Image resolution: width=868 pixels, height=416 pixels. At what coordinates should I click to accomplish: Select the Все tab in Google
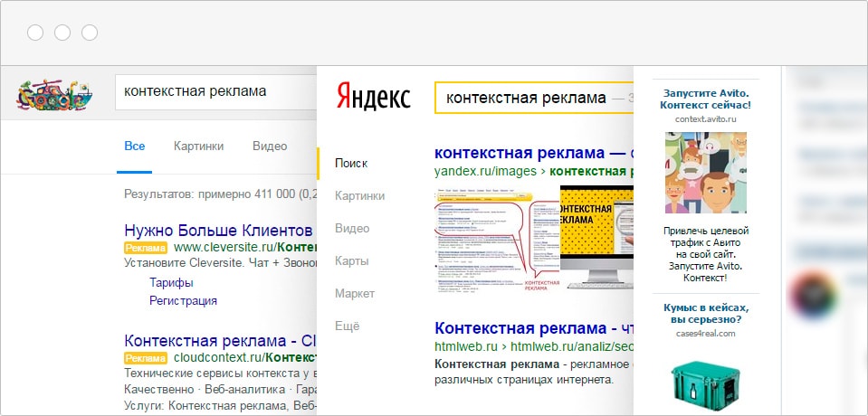click(135, 146)
